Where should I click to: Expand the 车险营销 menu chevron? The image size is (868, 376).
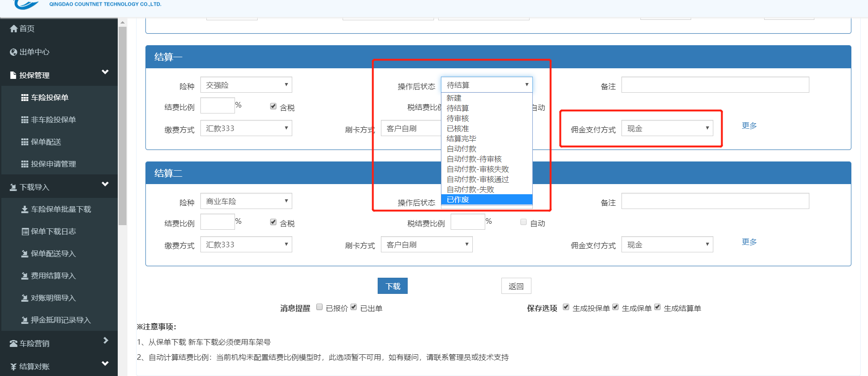pos(106,340)
